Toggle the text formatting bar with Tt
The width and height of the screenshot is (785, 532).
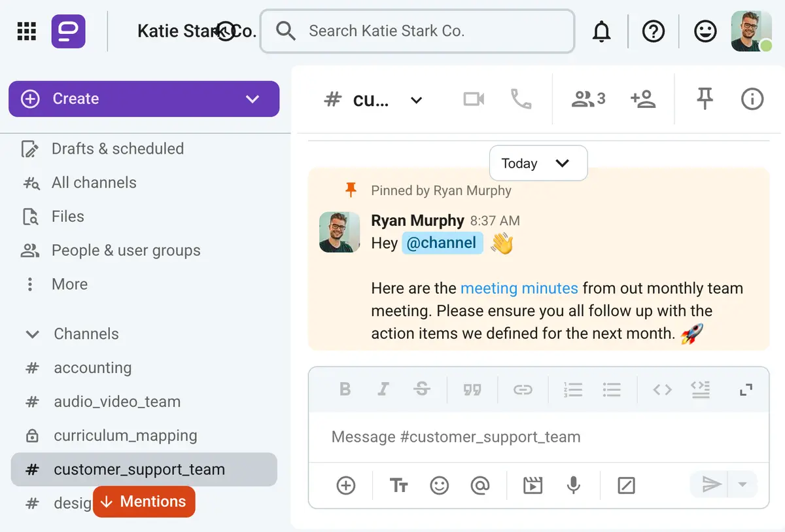(x=398, y=485)
